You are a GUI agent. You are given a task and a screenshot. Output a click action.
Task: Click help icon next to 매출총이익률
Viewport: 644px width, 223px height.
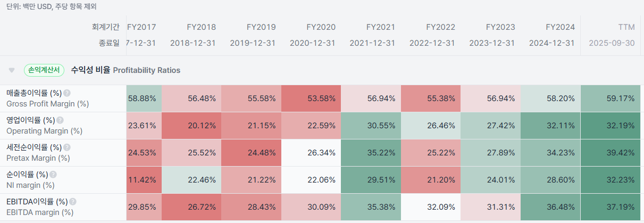67,93
